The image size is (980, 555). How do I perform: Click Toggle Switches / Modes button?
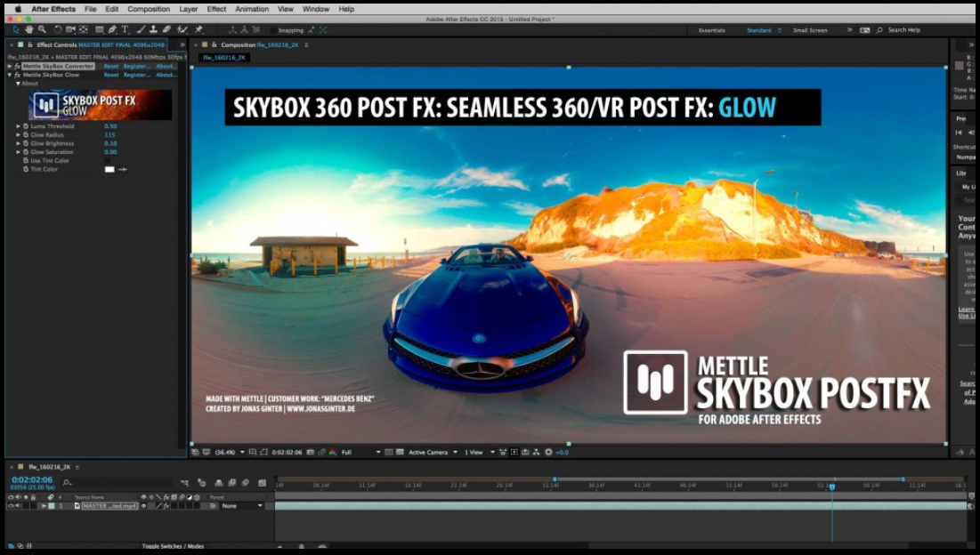tap(173, 546)
